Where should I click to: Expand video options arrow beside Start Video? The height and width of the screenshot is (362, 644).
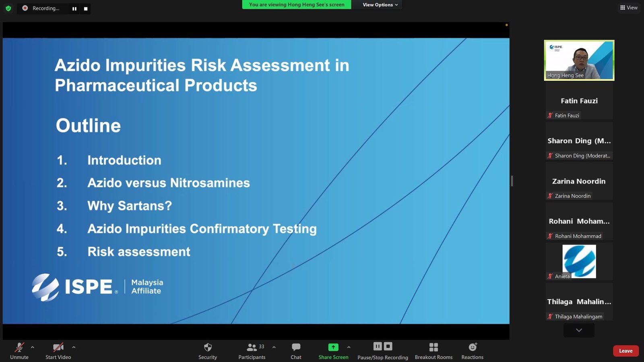point(74,347)
